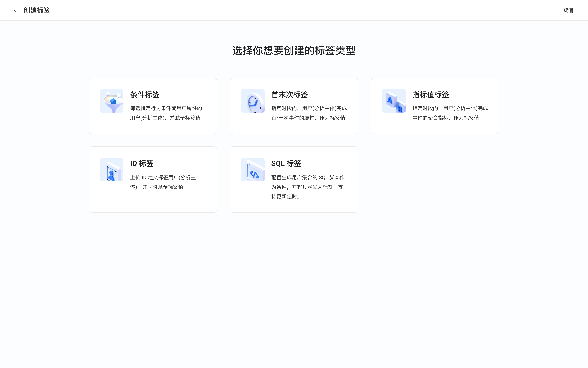Click description starting 上传 ID 定义标签用户
588x368 pixels.
click(x=163, y=182)
